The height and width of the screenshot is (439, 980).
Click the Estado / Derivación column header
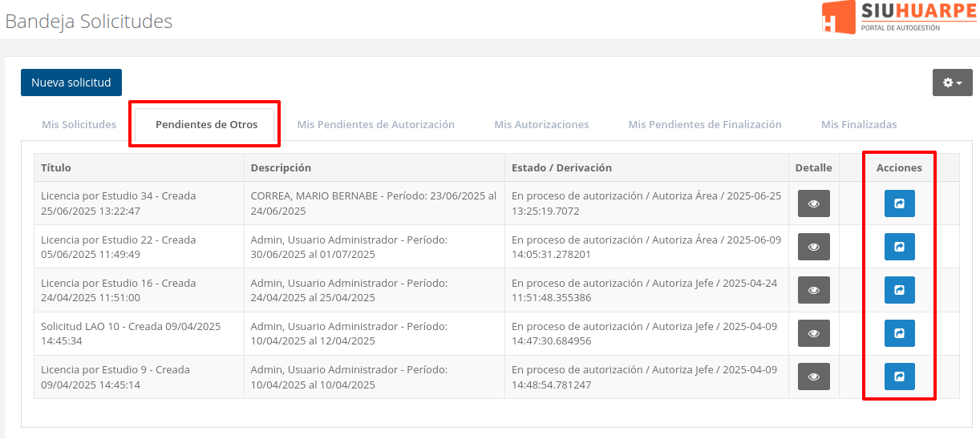[647, 167]
